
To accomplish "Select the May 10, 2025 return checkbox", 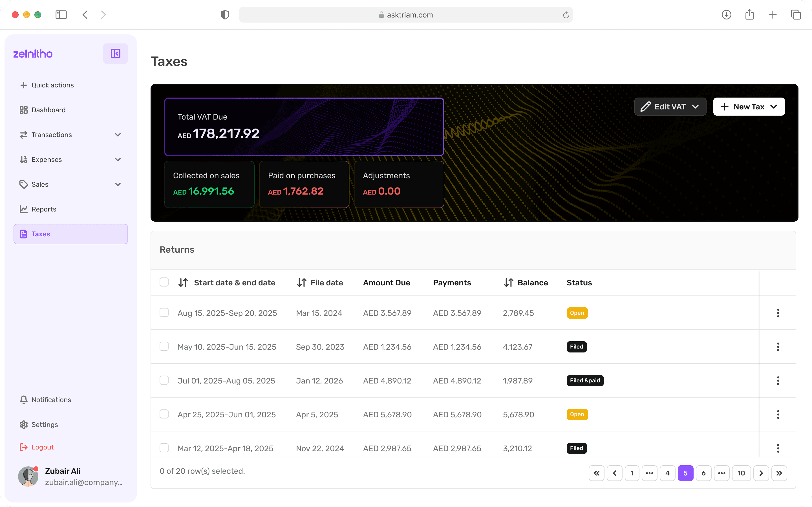I will [x=164, y=346].
